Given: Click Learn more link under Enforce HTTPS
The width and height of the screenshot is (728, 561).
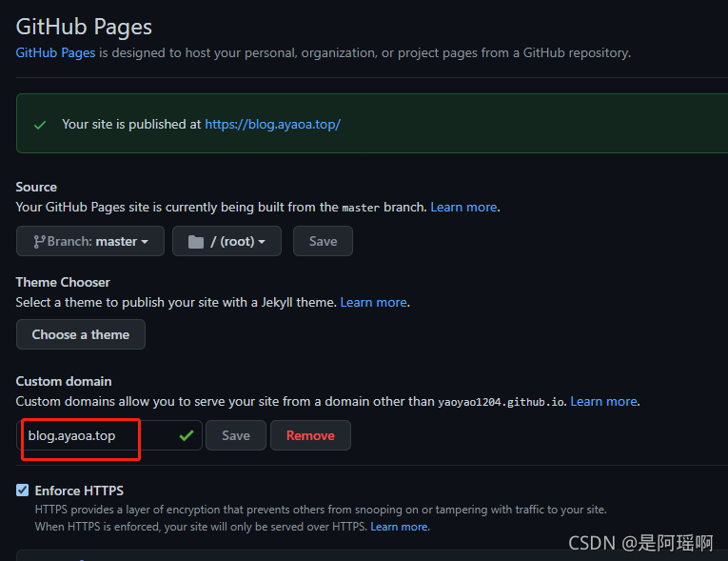Looking at the screenshot, I should (399, 527).
